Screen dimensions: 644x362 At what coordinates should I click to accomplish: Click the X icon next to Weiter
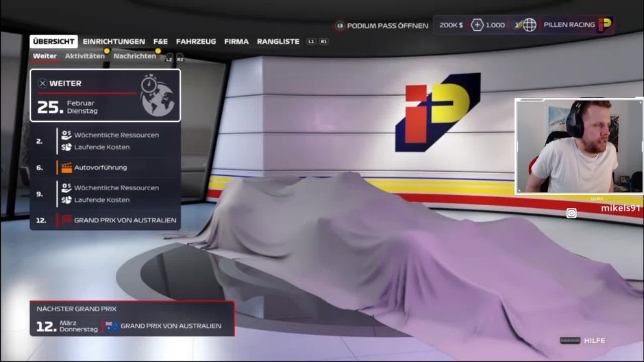tap(42, 83)
